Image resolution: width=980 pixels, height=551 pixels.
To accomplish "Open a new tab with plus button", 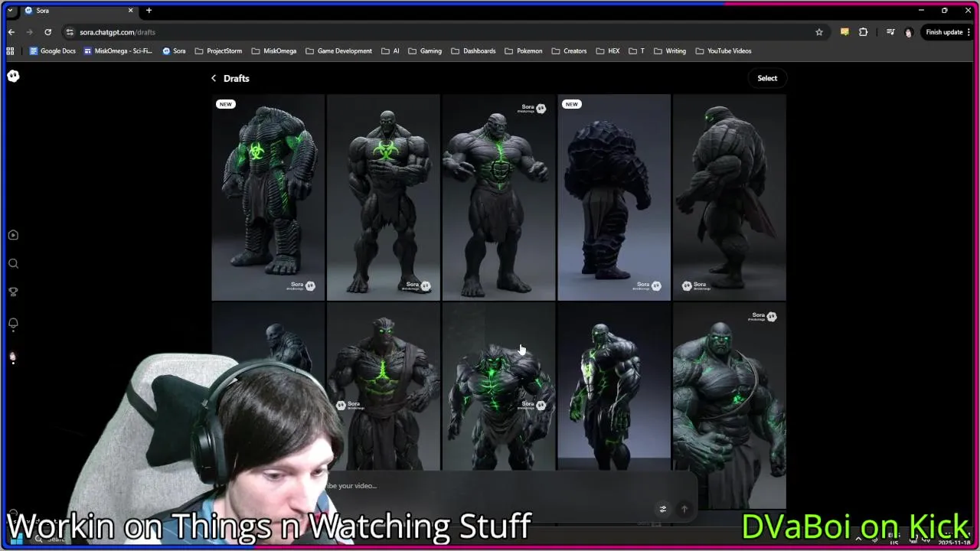I will point(149,11).
